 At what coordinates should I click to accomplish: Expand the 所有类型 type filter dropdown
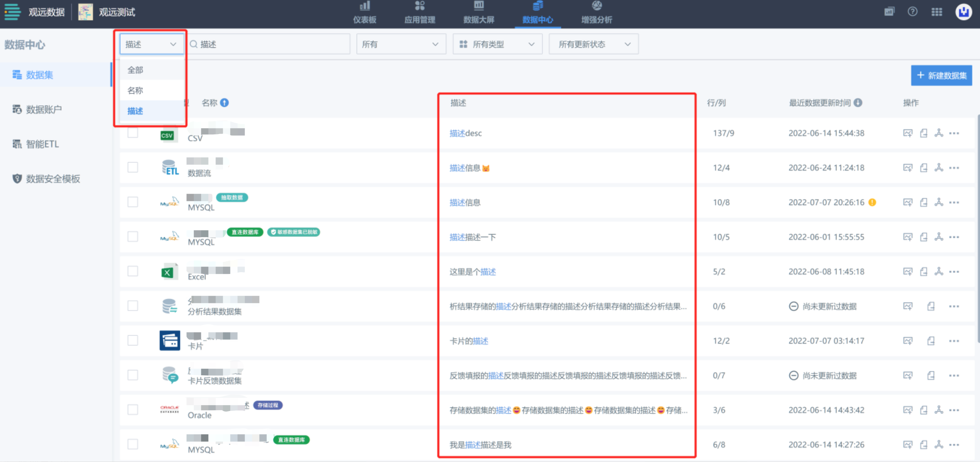click(497, 44)
